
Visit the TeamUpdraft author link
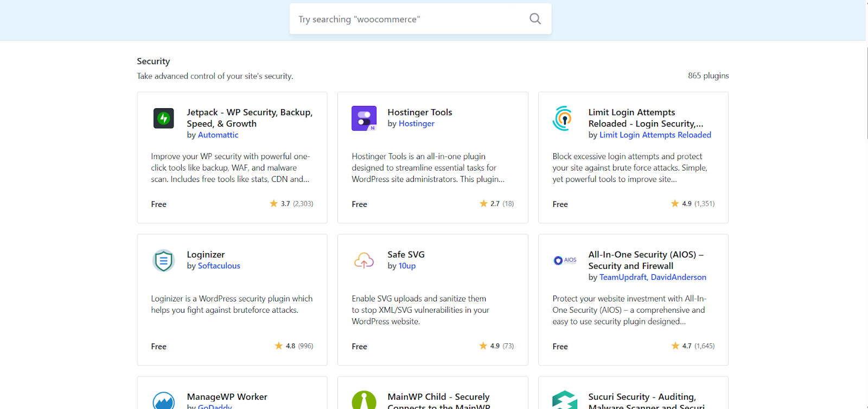tap(623, 278)
